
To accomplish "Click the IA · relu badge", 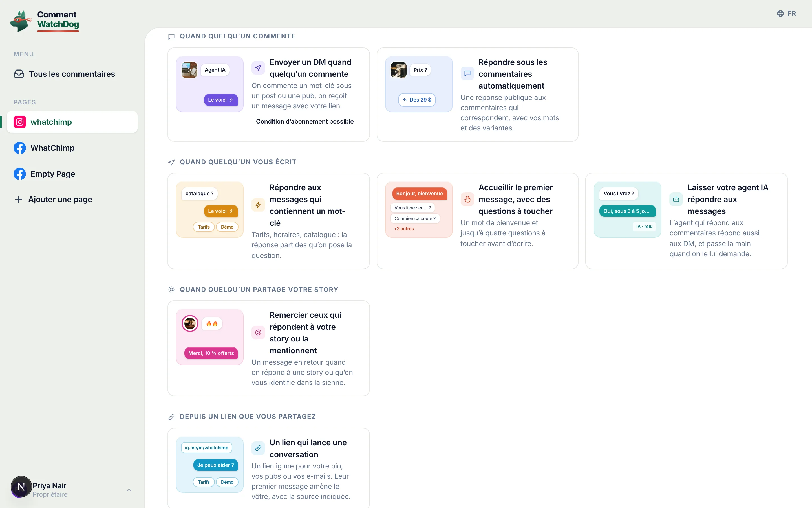I will click(x=644, y=227).
